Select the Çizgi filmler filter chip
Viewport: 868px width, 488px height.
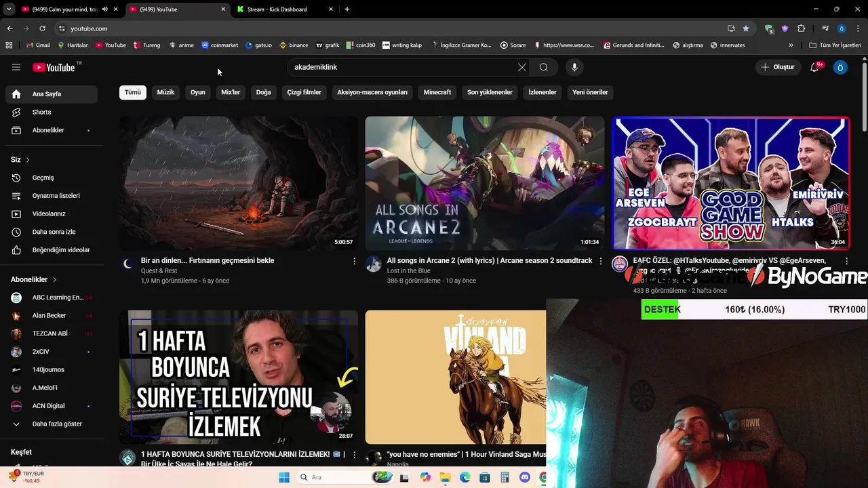(x=304, y=92)
